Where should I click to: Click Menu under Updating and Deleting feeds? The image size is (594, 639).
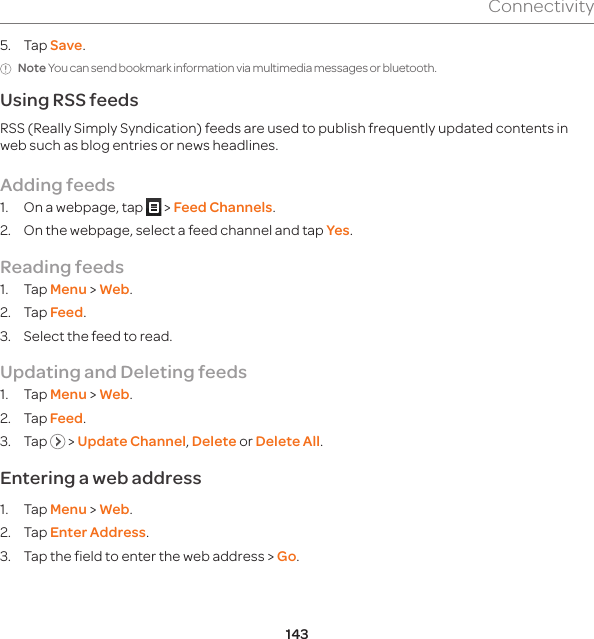coord(68,394)
